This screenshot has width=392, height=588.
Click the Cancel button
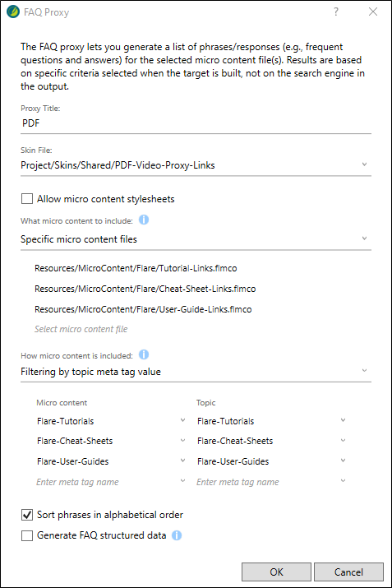(x=348, y=572)
